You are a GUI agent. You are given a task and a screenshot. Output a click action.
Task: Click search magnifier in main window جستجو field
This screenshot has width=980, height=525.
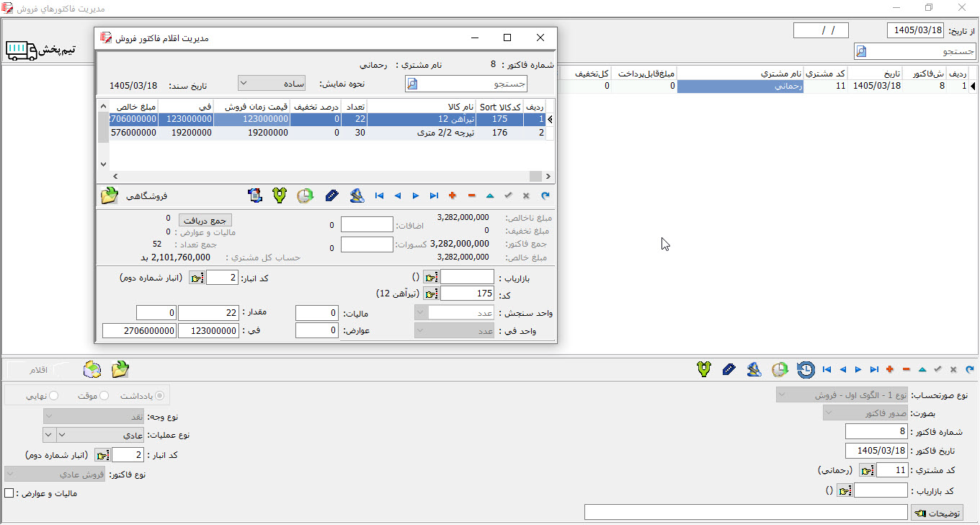point(862,51)
